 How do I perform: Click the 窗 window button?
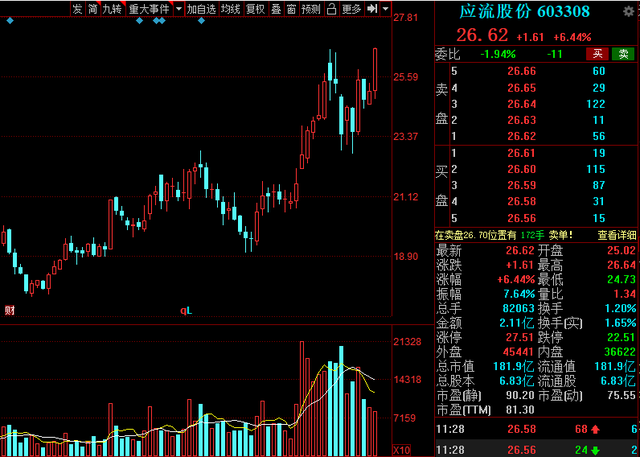(x=291, y=9)
